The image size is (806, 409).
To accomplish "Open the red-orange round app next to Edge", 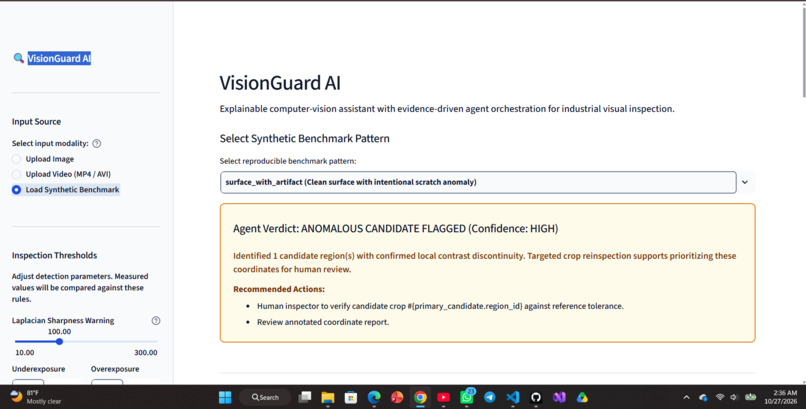I will [x=397, y=397].
